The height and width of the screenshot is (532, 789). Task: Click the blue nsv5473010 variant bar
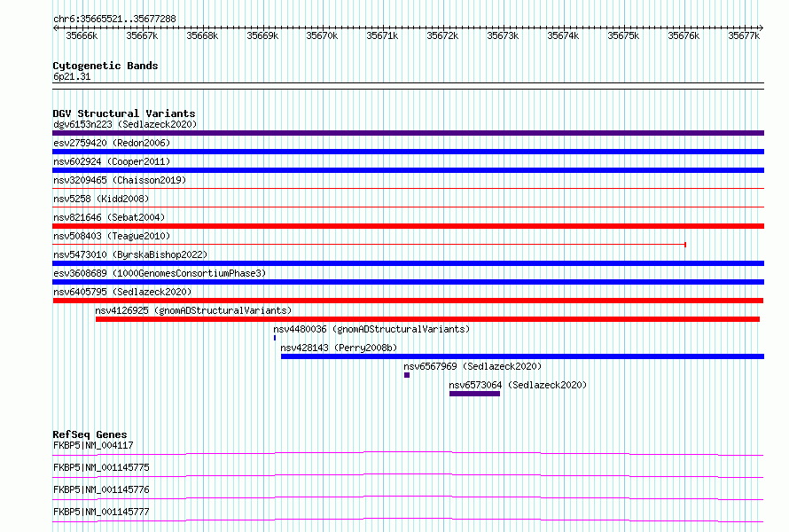coord(408,263)
